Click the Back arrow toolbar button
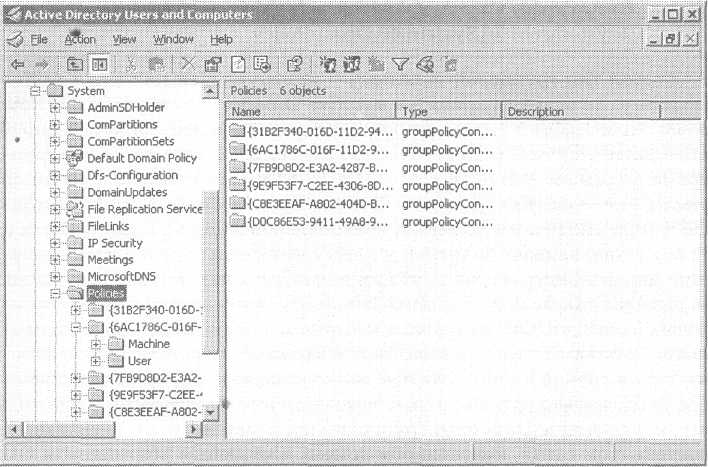The width and height of the screenshot is (708, 467). [x=18, y=65]
